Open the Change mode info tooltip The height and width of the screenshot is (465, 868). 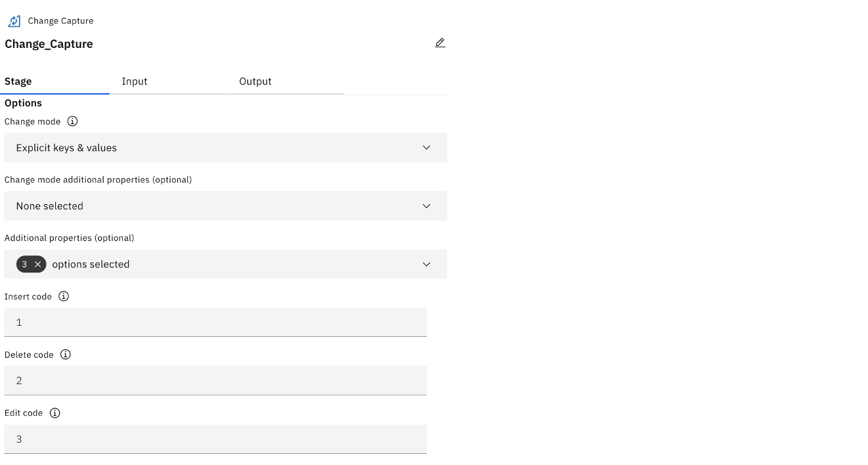tap(72, 121)
